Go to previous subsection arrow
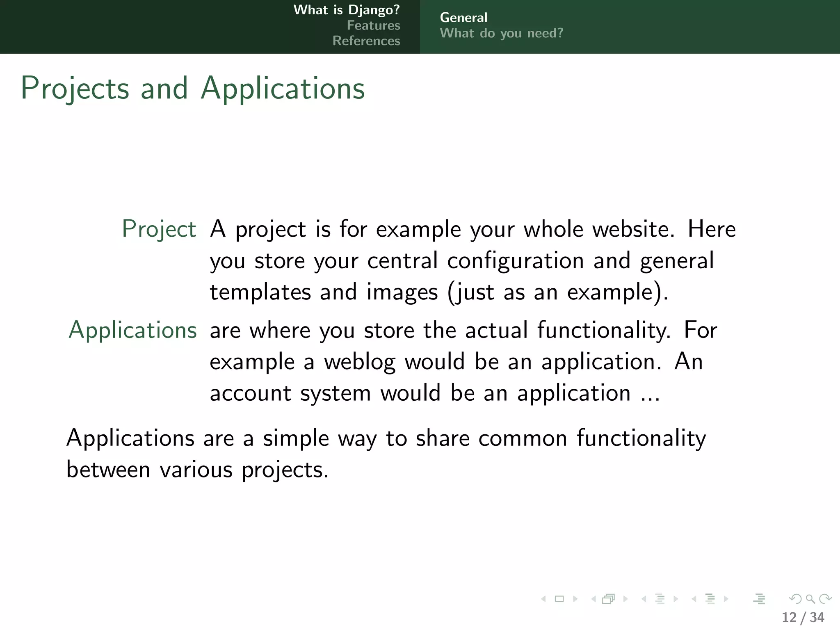840x630 pixels. pos(644,599)
